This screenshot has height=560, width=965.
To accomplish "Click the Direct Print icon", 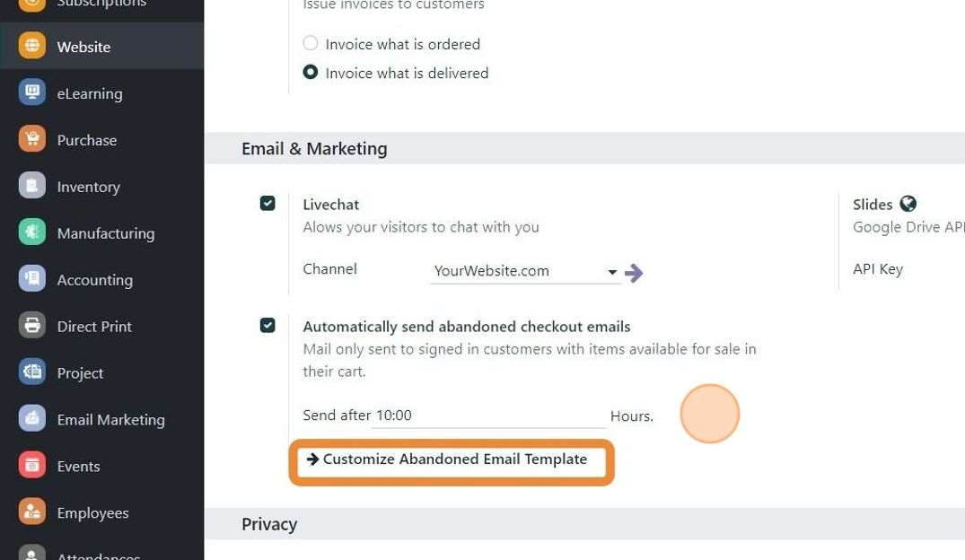I will (x=32, y=327).
